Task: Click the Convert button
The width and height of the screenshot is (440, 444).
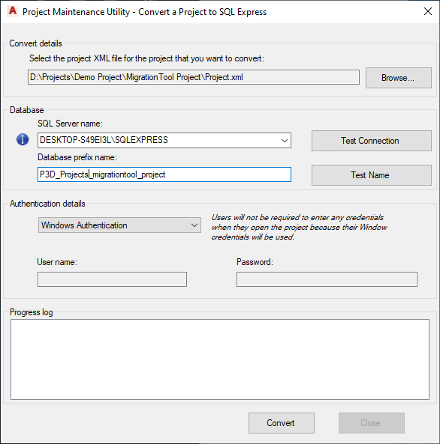Action: [x=281, y=423]
